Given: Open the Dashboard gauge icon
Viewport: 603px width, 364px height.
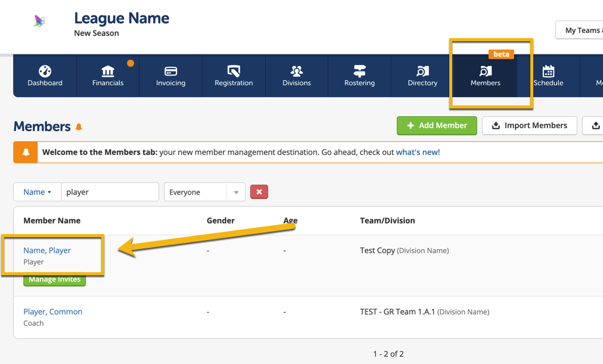Looking at the screenshot, I should click(45, 71).
